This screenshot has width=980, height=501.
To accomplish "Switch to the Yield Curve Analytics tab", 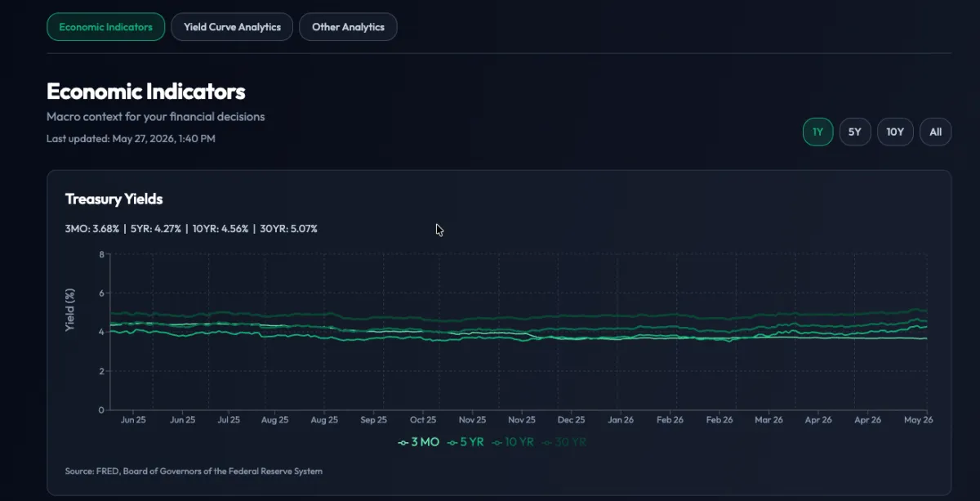I will click(232, 27).
